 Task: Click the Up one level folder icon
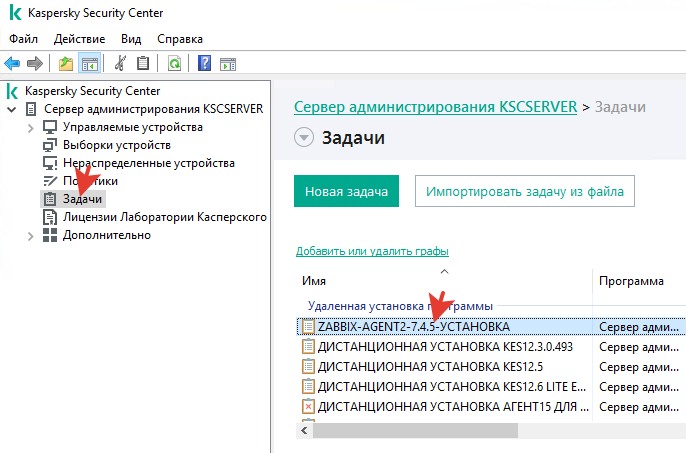(x=66, y=64)
